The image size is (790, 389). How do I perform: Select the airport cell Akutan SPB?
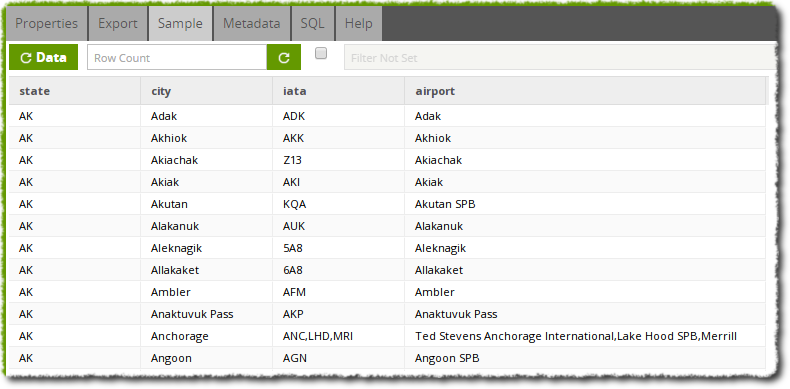(x=585, y=204)
